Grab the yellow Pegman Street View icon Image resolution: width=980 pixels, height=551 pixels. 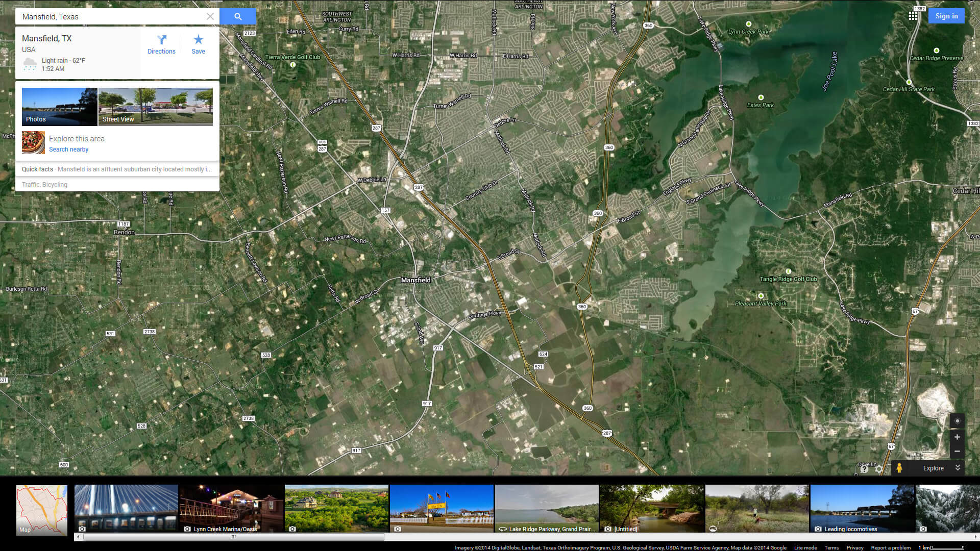(x=899, y=468)
